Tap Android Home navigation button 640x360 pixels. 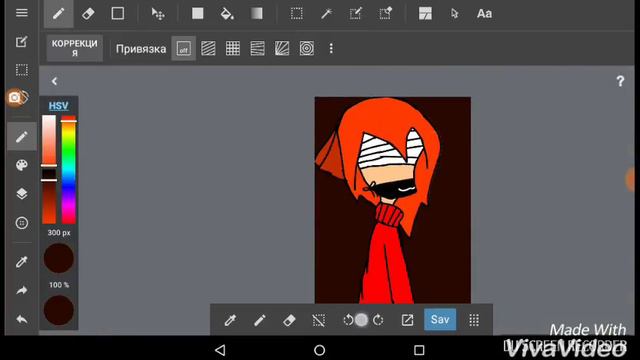pyautogui.click(x=320, y=350)
